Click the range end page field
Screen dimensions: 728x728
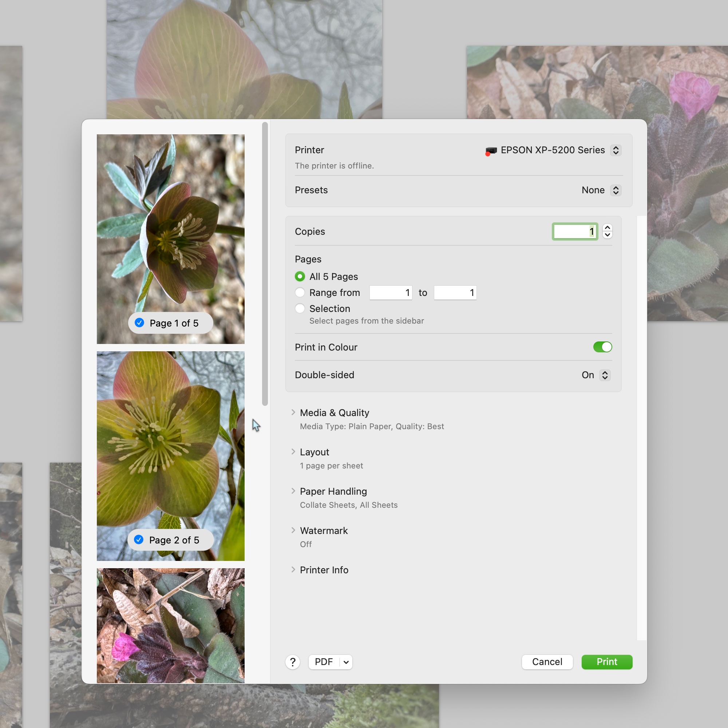455,293
